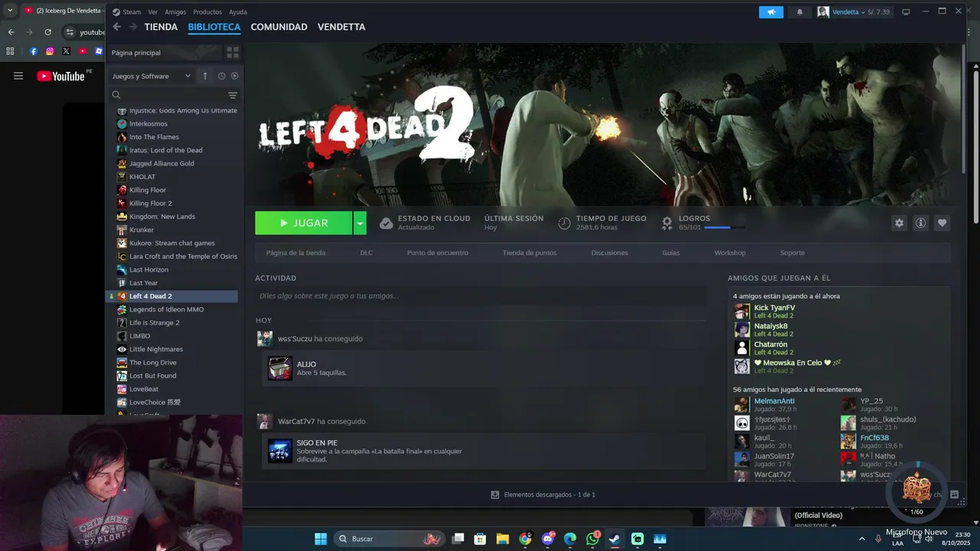Expand the launch options arrow beside JUGAR
980x551 pixels.
coord(360,223)
